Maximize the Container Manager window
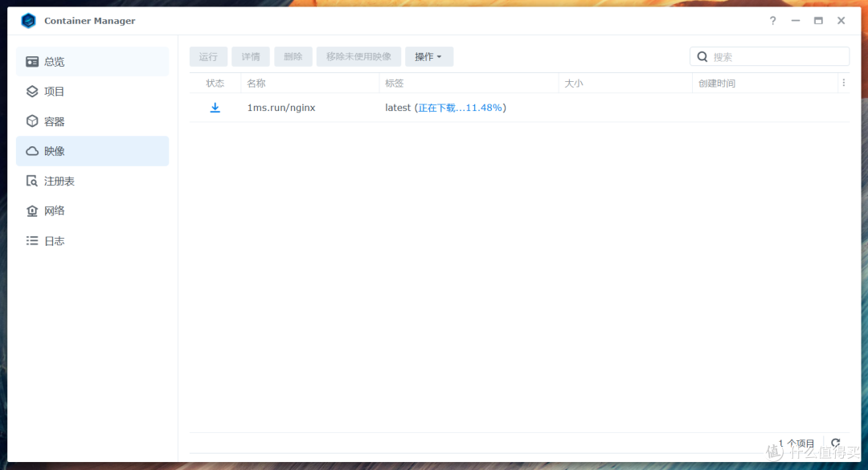 point(818,20)
